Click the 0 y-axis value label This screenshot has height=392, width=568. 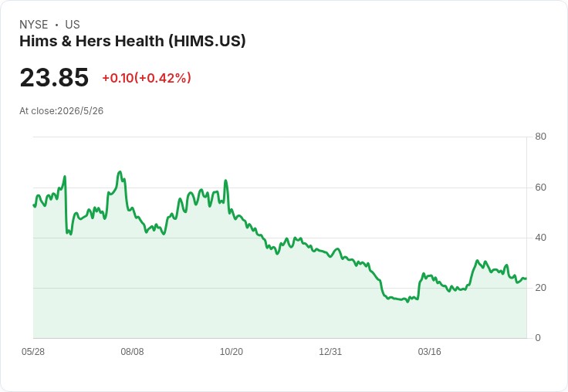click(x=538, y=338)
